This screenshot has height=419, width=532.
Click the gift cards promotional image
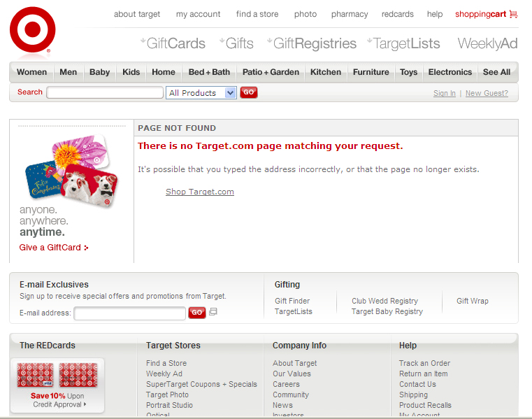point(71,167)
